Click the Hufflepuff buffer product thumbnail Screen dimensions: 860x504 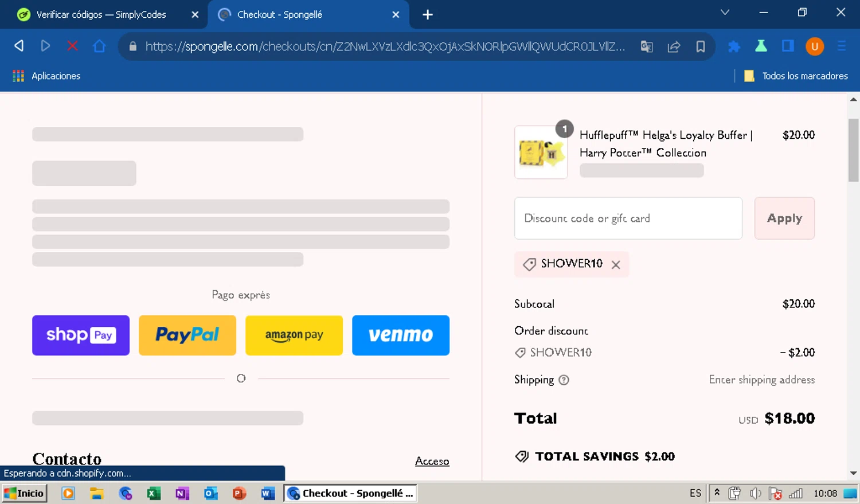point(541,153)
